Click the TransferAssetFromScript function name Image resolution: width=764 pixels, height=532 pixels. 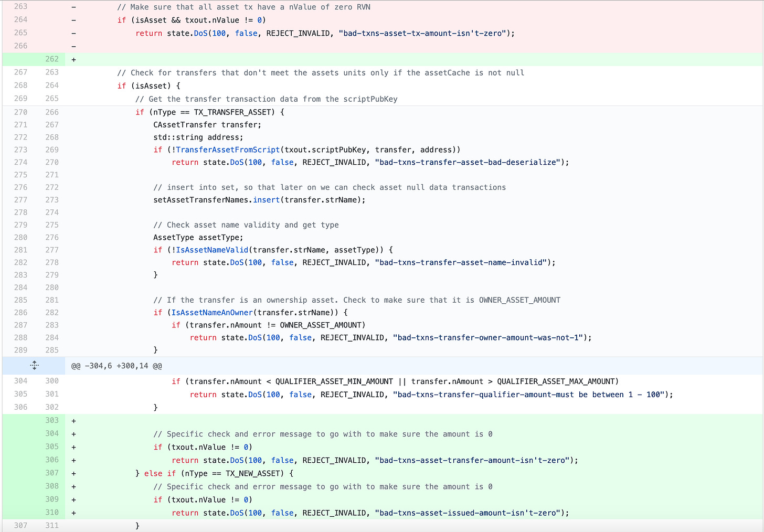coord(228,150)
